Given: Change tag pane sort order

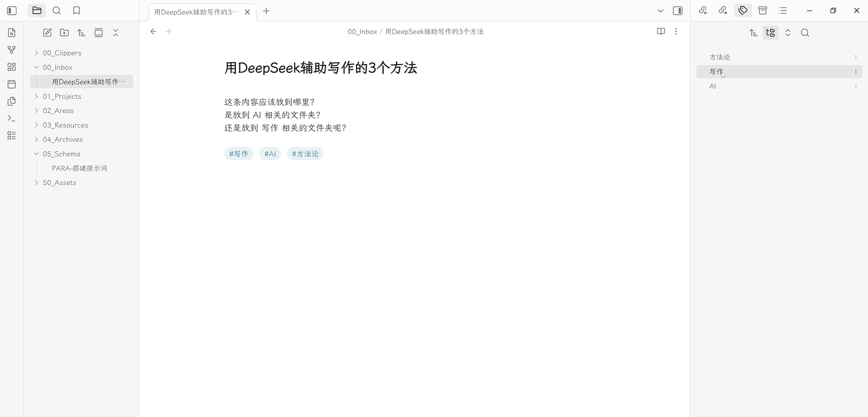Looking at the screenshot, I should pos(754,33).
